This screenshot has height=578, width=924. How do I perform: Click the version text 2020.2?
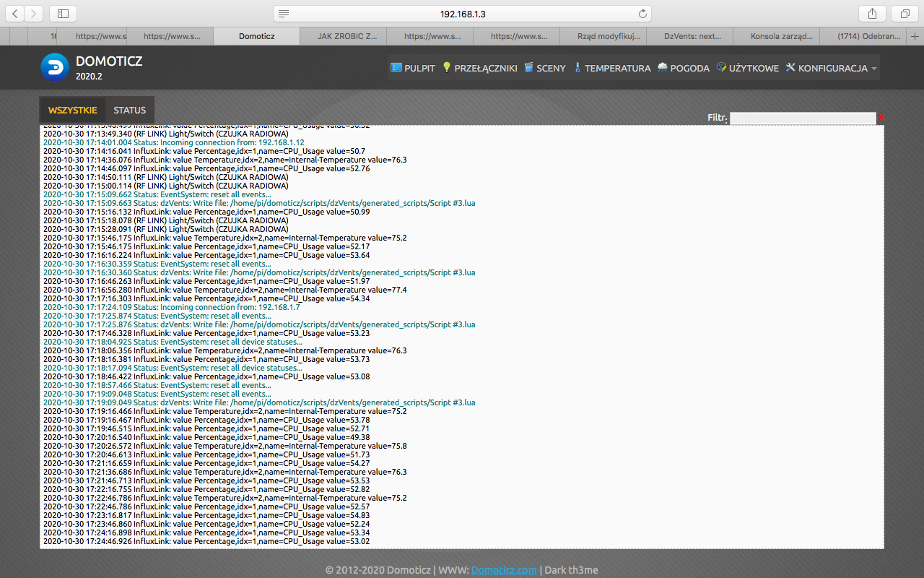[x=89, y=76]
